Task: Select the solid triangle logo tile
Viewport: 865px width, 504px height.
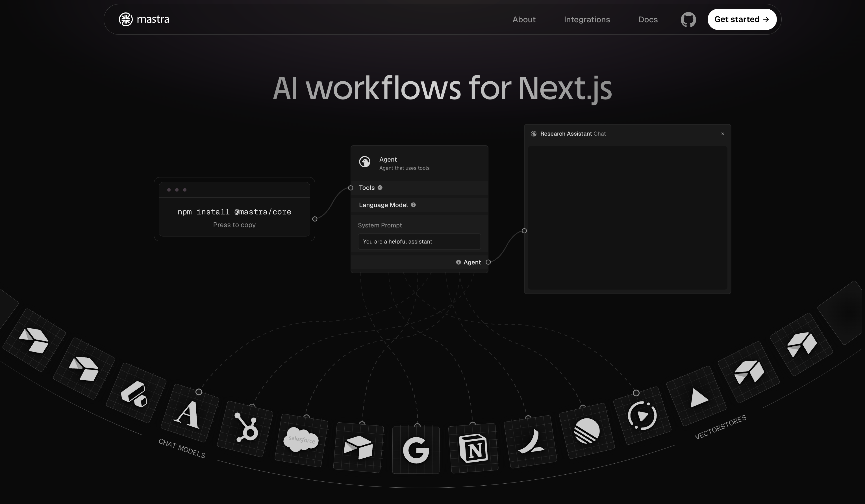Action: point(696,396)
